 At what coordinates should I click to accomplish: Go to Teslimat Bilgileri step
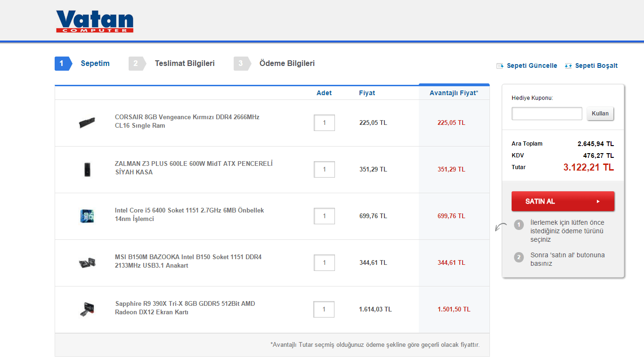pyautogui.click(x=184, y=64)
